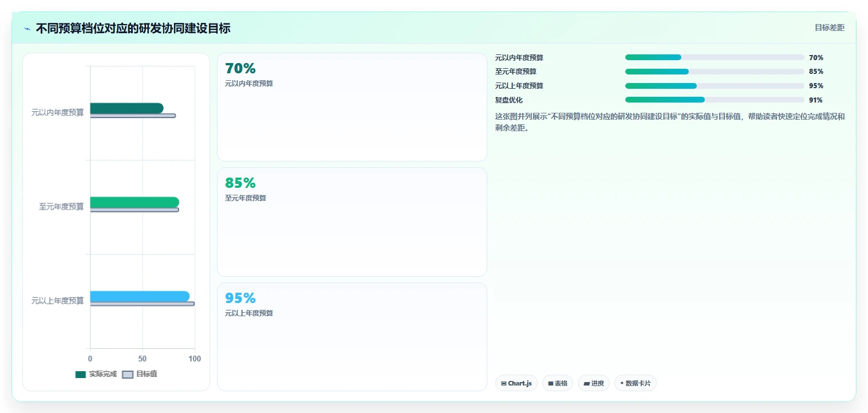Image resolution: width=868 pixels, height=413 pixels.
Task: Click gray target bar for 元以内年度预算
Action: point(133,116)
